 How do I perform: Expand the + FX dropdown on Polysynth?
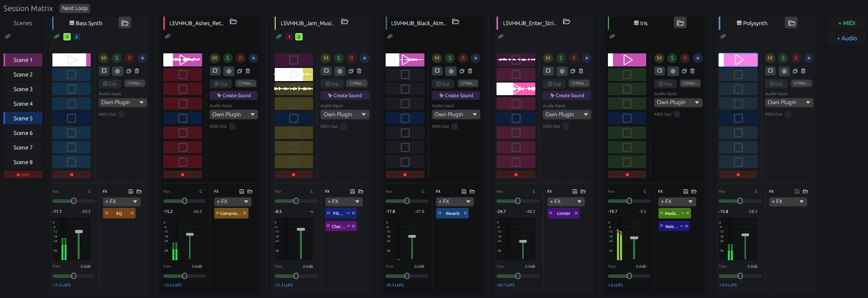point(788,201)
